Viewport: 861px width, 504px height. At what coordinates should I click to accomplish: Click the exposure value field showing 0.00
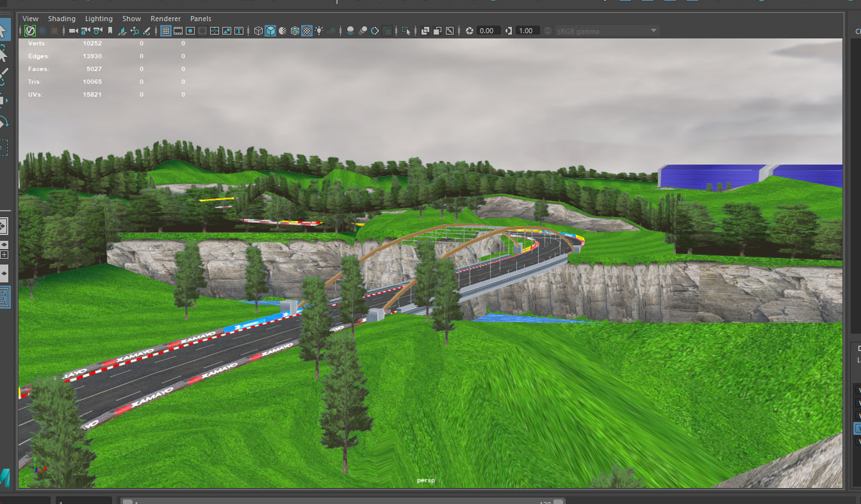coord(486,31)
